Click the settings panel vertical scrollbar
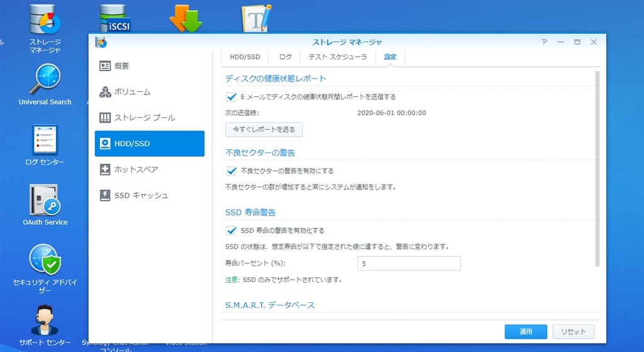644x352 pixels. click(x=597, y=169)
